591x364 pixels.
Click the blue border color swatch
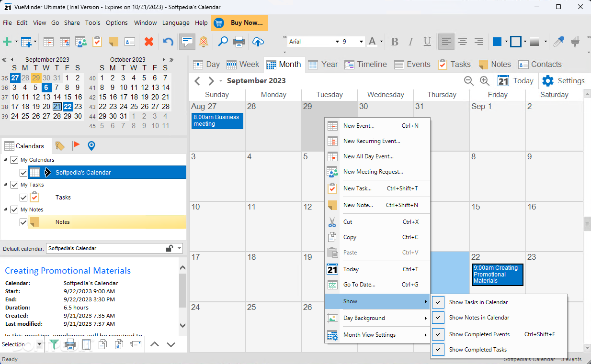[515, 42]
